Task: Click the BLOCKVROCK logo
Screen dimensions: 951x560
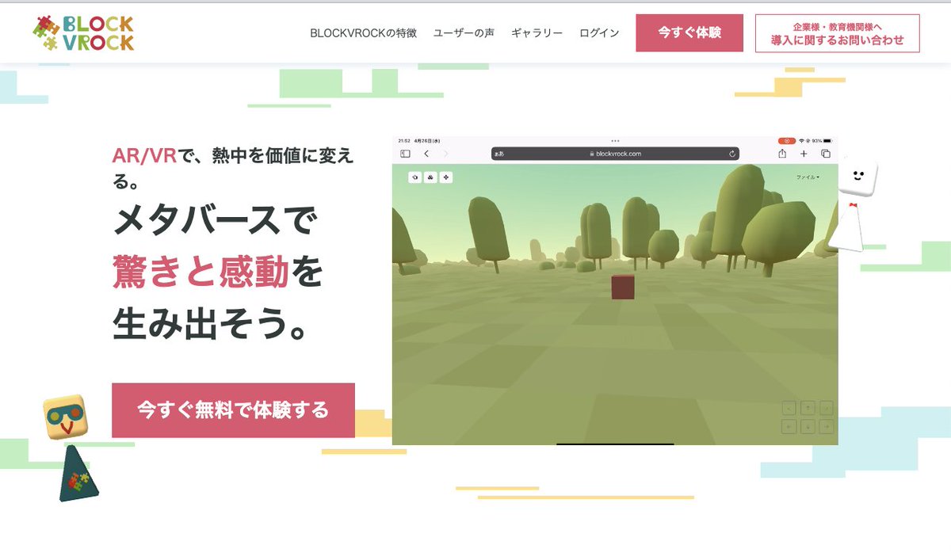Action: (x=83, y=33)
